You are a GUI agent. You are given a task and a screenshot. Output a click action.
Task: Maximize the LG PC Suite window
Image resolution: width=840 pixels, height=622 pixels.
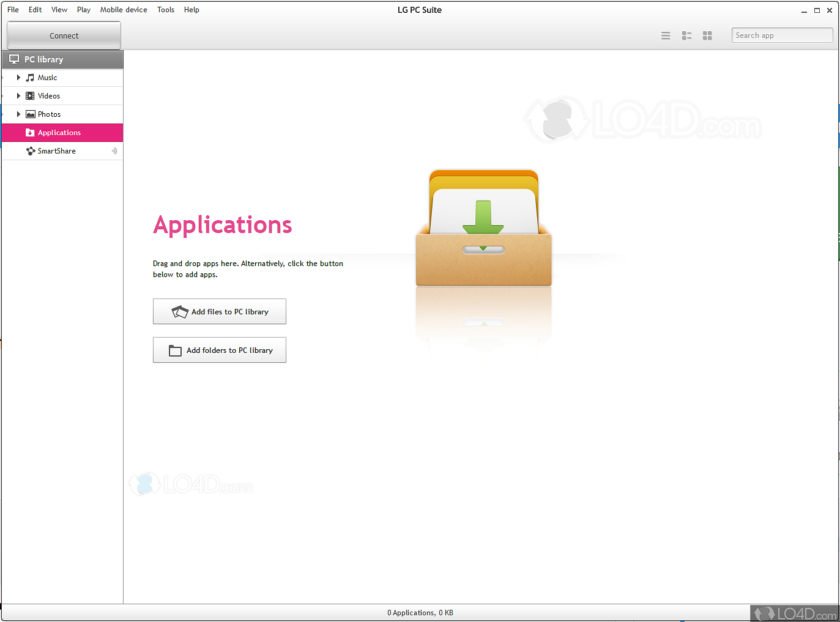click(817, 10)
